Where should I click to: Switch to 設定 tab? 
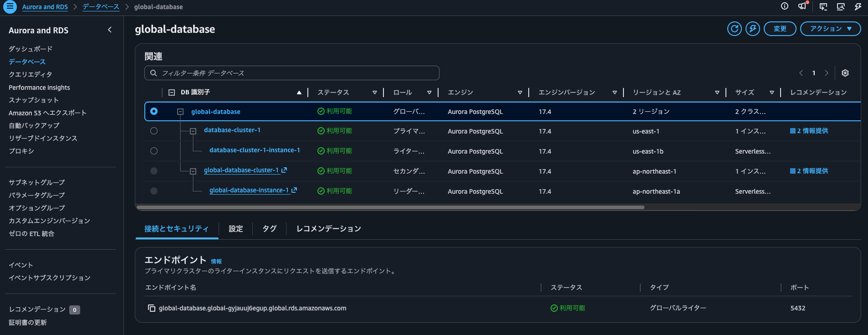[x=236, y=229]
